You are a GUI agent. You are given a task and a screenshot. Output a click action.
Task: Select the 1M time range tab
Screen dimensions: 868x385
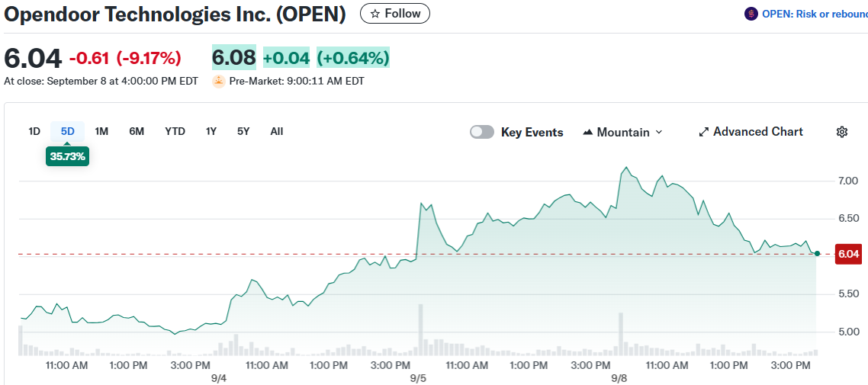coord(101,132)
